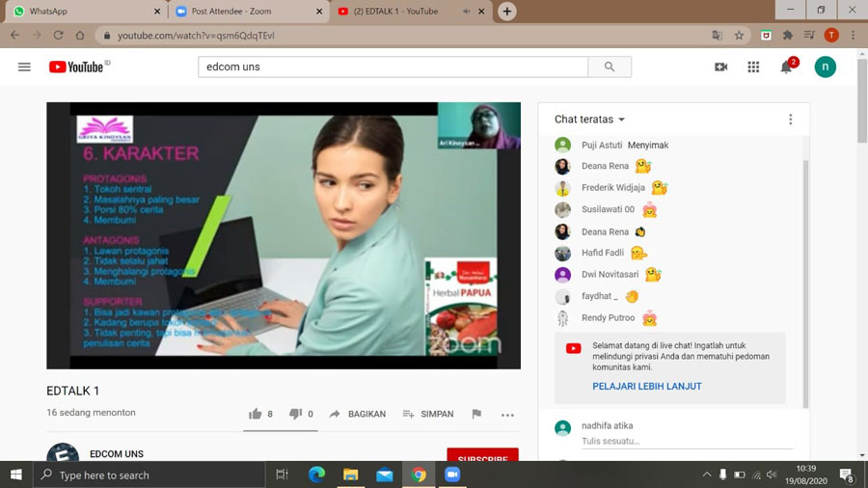The width and height of the screenshot is (868, 488).
Task: Open a new browser tab
Action: coord(506,11)
